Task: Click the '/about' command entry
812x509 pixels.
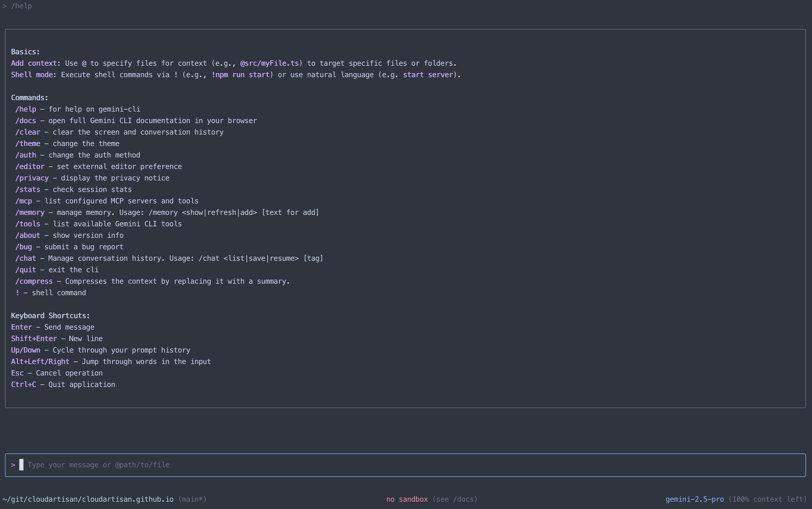Action: pos(69,235)
